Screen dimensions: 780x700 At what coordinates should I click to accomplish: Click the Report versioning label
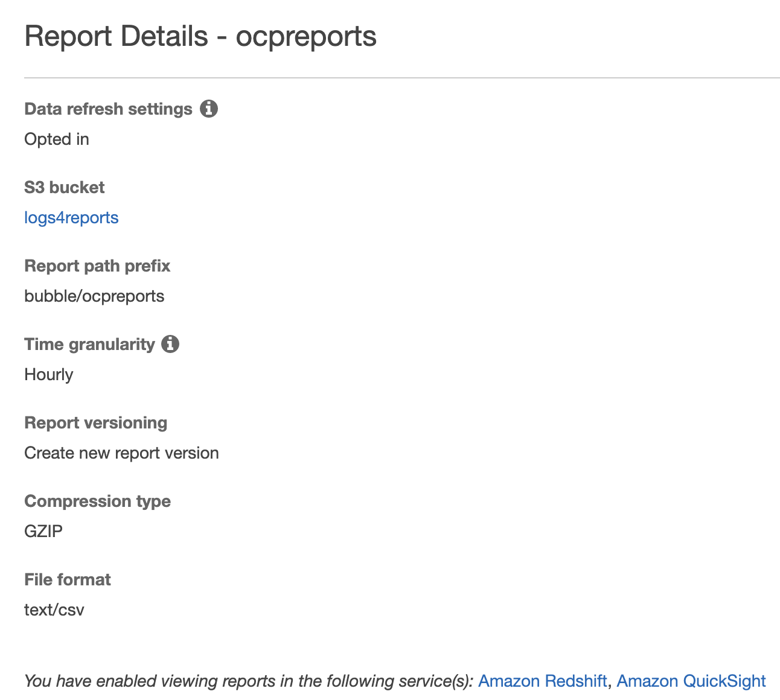click(95, 423)
